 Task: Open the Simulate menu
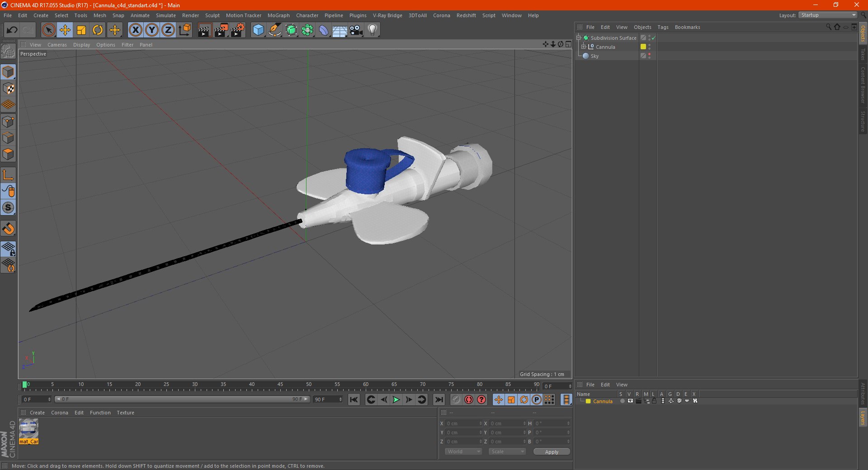point(166,15)
